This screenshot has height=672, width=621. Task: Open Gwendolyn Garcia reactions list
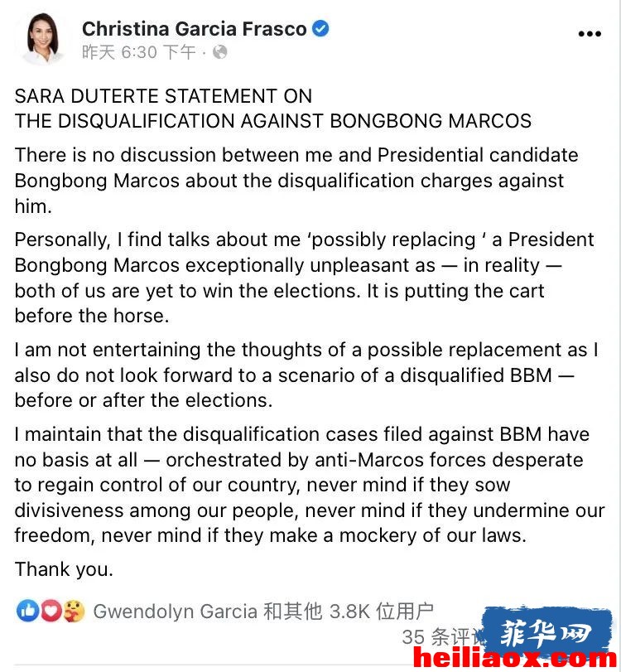pos(175,612)
